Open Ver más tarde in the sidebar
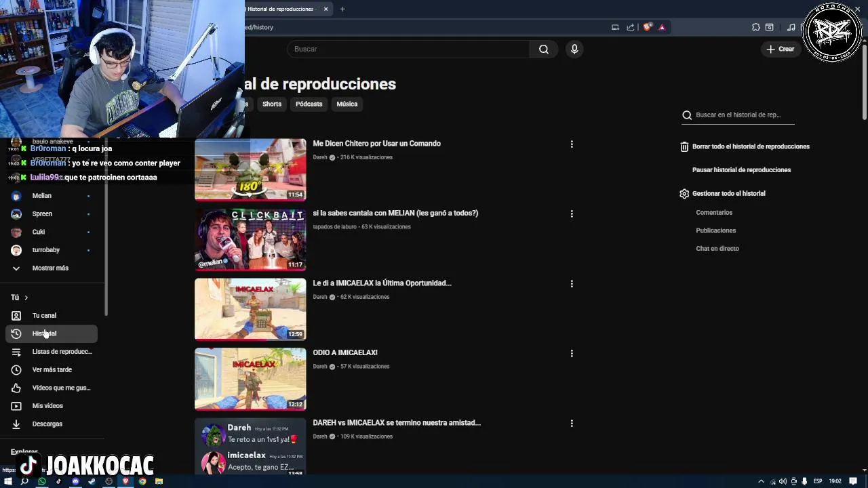 click(x=52, y=369)
